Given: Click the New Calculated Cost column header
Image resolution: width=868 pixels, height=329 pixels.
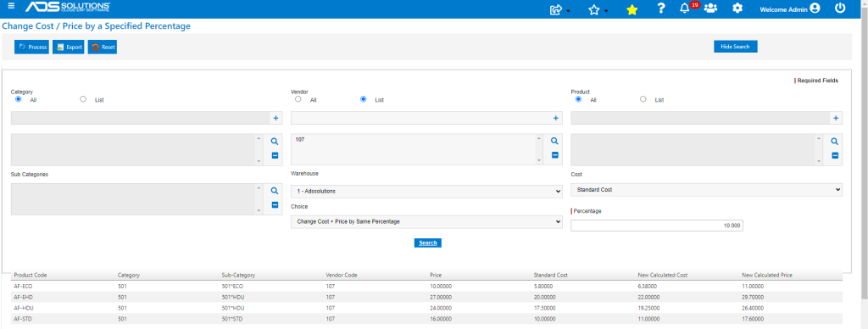Looking at the screenshot, I should [663, 275].
